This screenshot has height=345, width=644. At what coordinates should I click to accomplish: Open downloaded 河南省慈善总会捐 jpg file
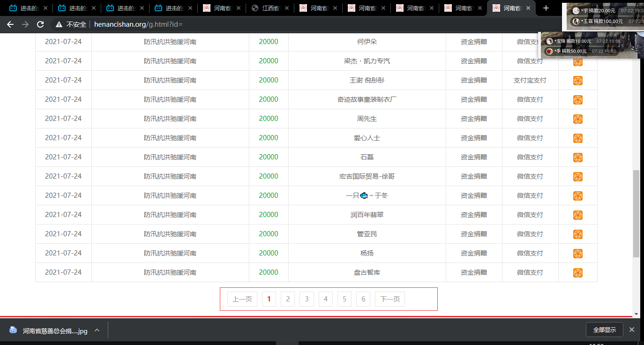[49, 330]
